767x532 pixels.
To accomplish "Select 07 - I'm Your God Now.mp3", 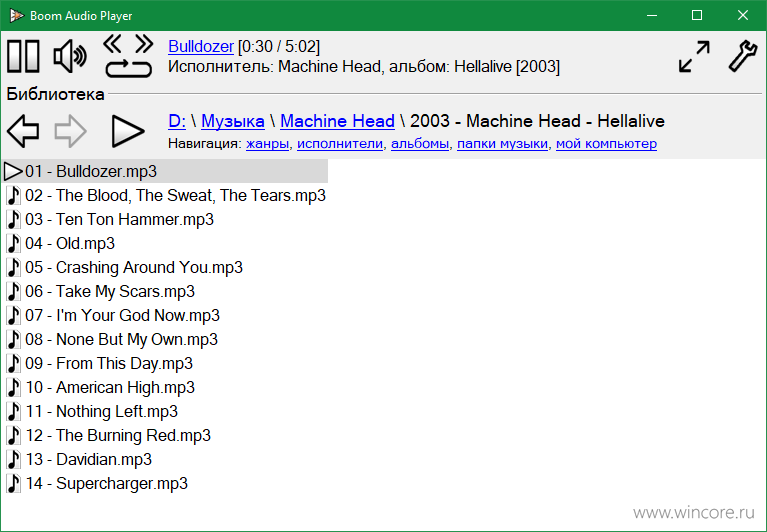I will [113, 315].
